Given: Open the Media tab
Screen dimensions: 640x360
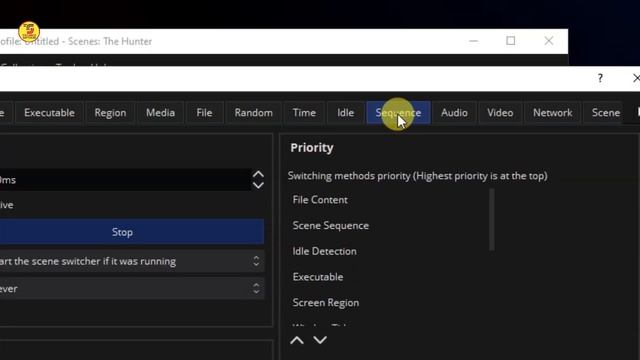Looking at the screenshot, I should (160, 113).
